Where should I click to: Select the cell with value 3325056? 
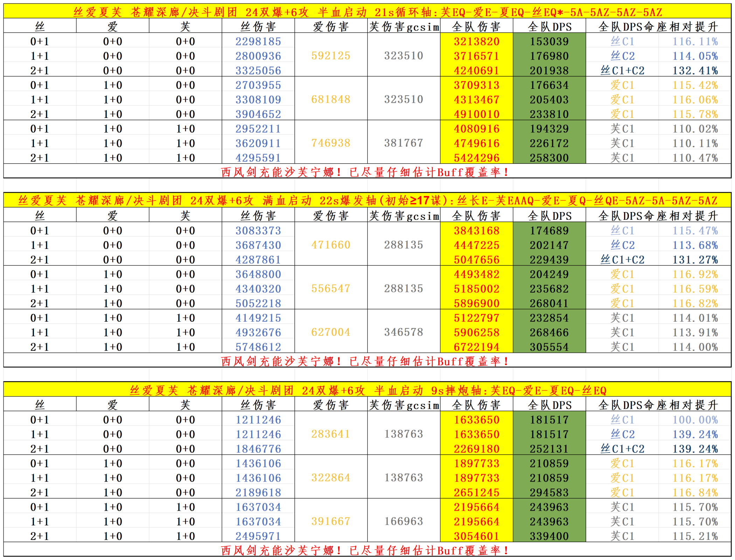click(x=258, y=70)
